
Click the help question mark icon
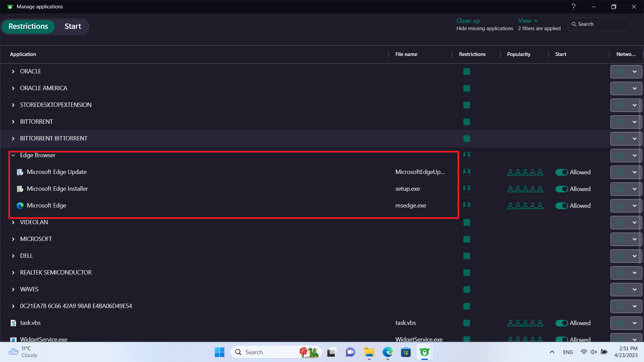pos(574,7)
